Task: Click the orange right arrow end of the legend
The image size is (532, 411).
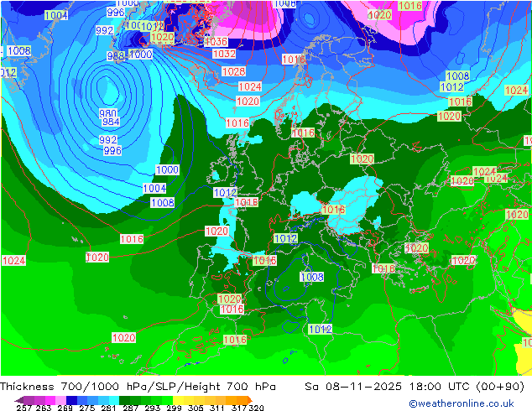Action: pyautogui.click(x=250, y=400)
